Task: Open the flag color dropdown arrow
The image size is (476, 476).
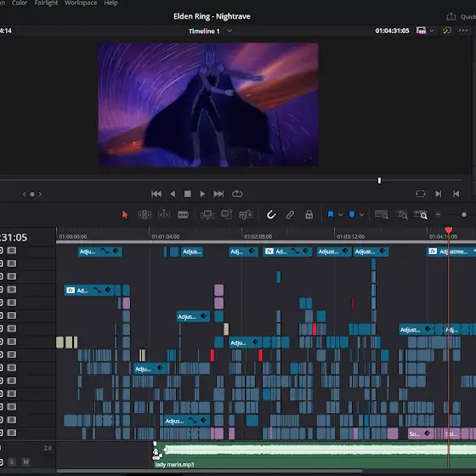Action: pyautogui.click(x=341, y=215)
